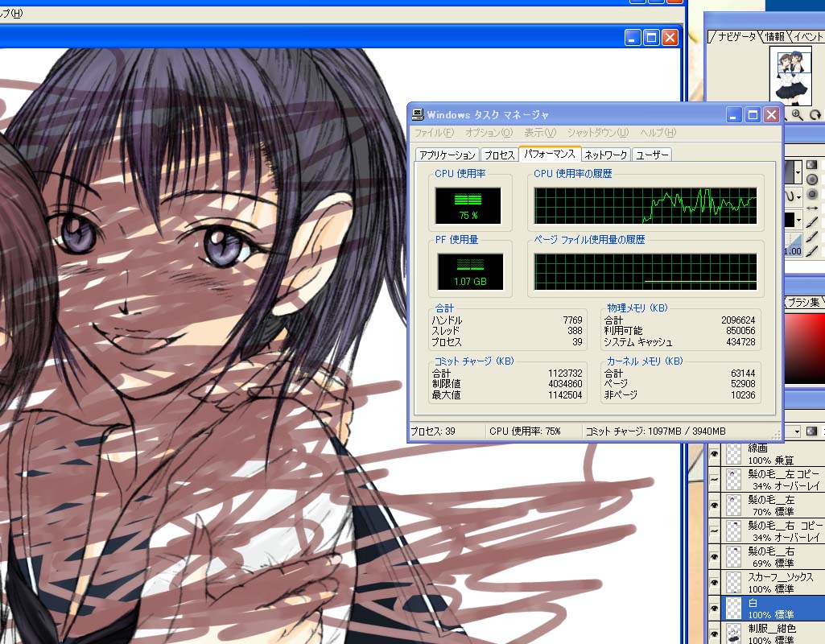The height and width of the screenshot is (644, 825).
Task: Click the brush icon beside the 1.00 value
Action: 812,251
